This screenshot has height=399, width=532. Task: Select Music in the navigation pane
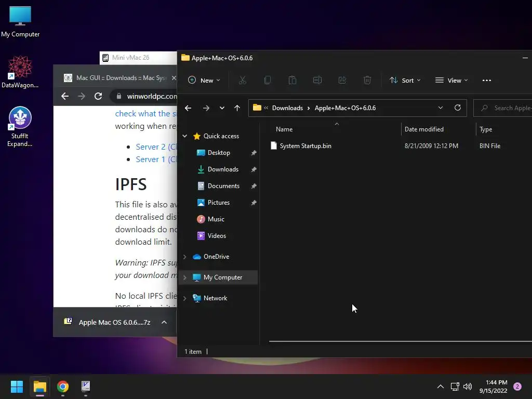click(x=216, y=219)
